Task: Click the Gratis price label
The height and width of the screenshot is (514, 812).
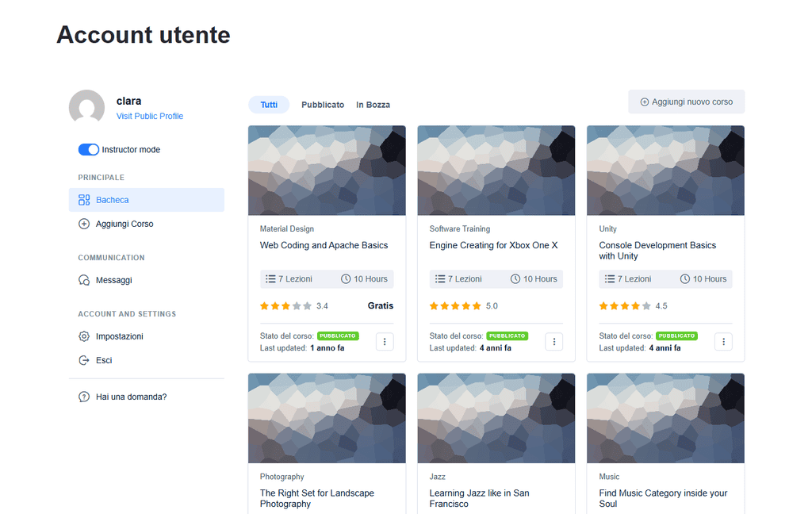Action: [x=381, y=305]
